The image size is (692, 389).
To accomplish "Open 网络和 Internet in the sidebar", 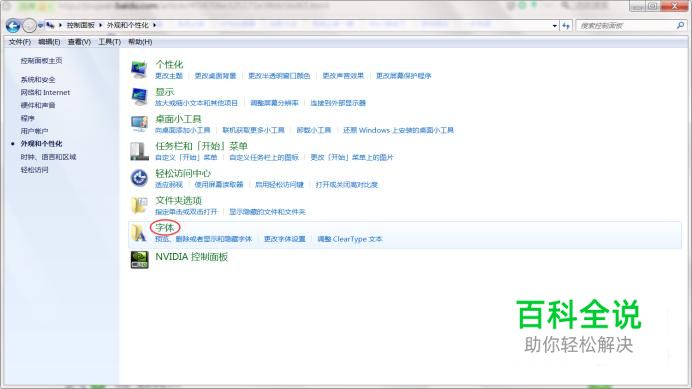I will (x=45, y=92).
